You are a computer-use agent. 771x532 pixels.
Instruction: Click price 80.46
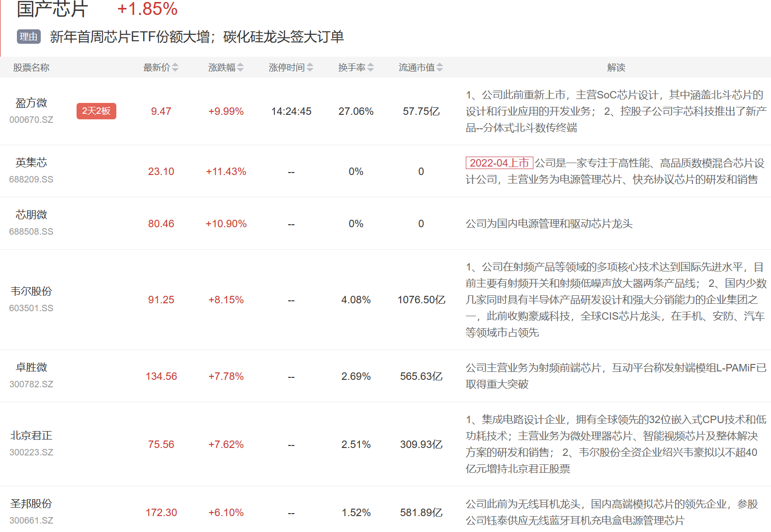(161, 224)
